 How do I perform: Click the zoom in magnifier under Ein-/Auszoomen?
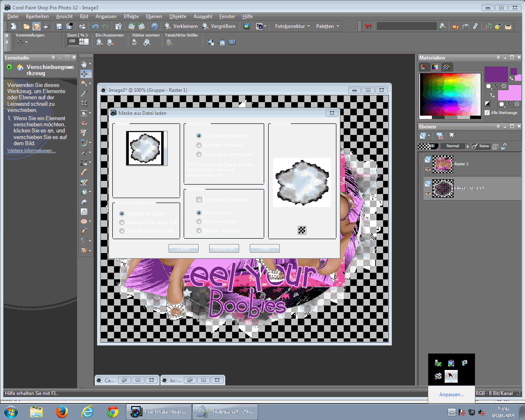pos(110,42)
